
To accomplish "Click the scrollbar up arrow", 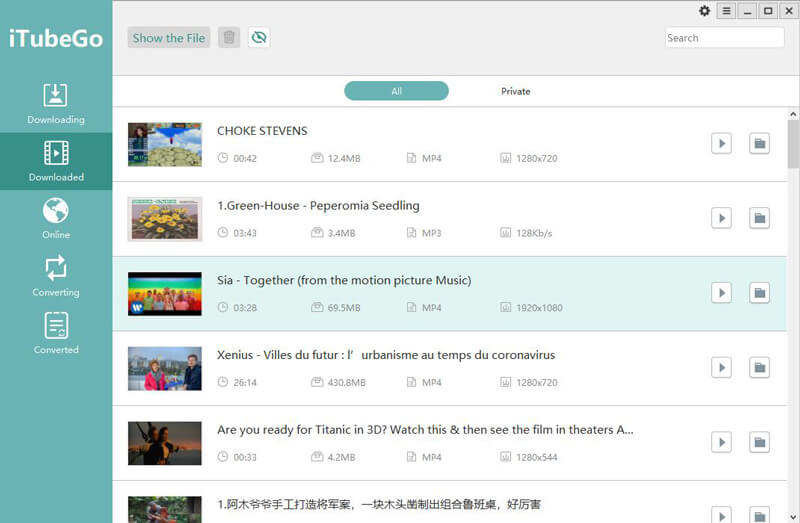I will coord(793,114).
